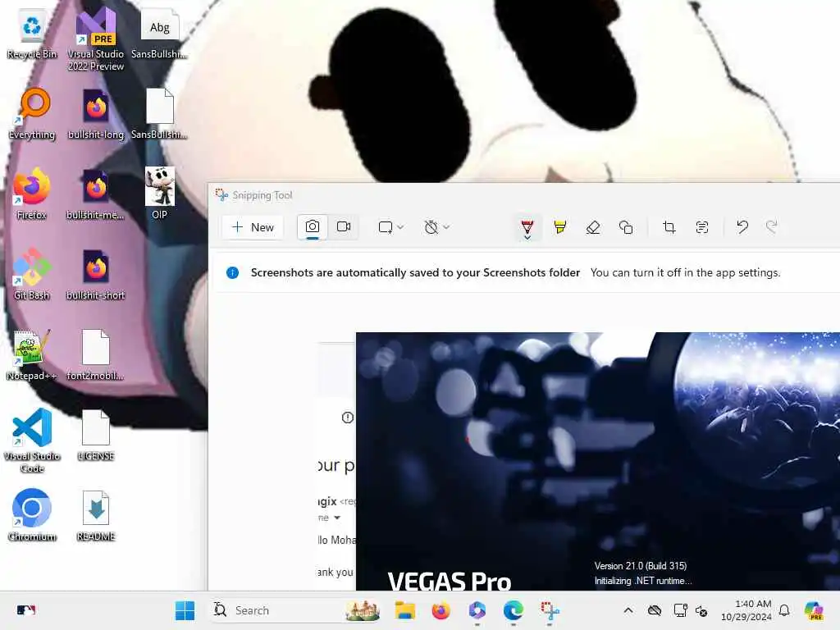840x630 pixels.
Task: Open the snipping mode rectangle dropdown
Action: point(390,227)
